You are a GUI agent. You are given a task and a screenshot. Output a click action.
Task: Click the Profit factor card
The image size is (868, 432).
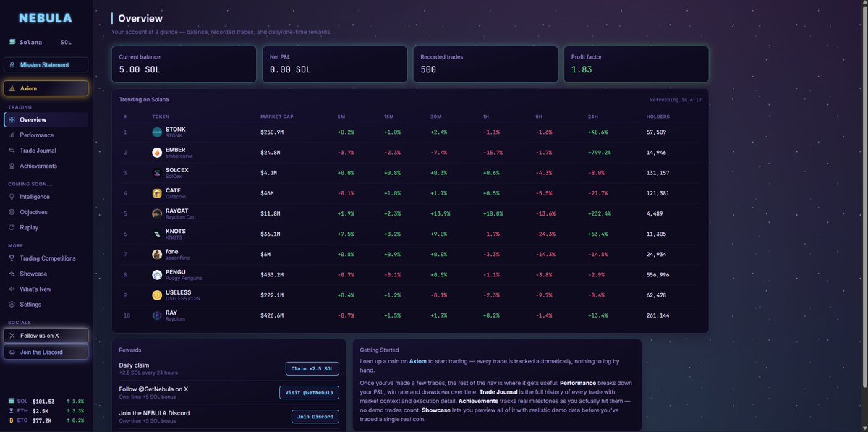click(636, 64)
